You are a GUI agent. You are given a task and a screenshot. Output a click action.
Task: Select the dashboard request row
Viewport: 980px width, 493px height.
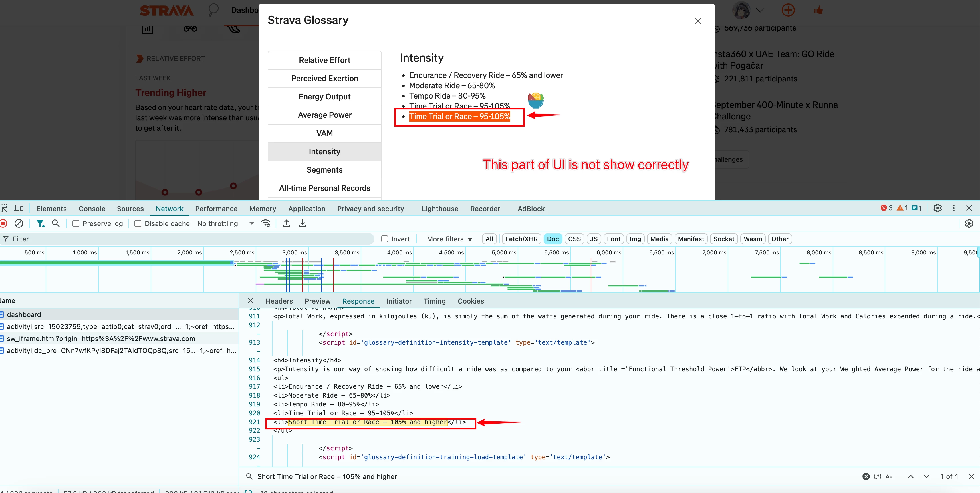[119, 314]
